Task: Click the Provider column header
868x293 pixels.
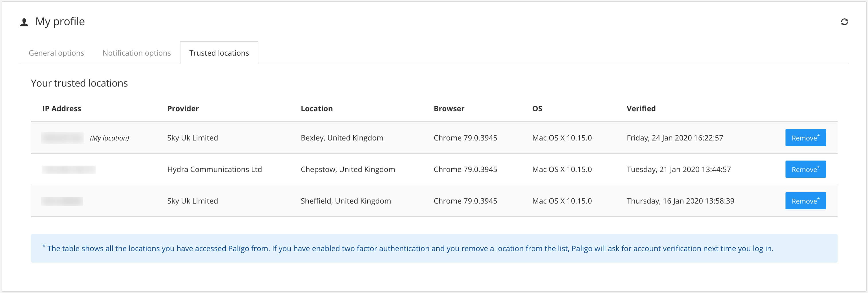Action: click(x=183, y=109)
